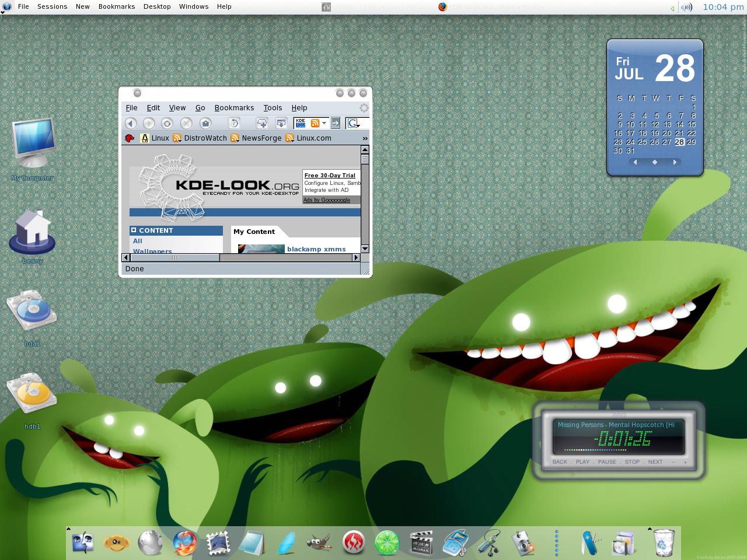Screen dimensions: 747x560
Task: Click the volume speaker icon in top panel
Action: [687, 7]
